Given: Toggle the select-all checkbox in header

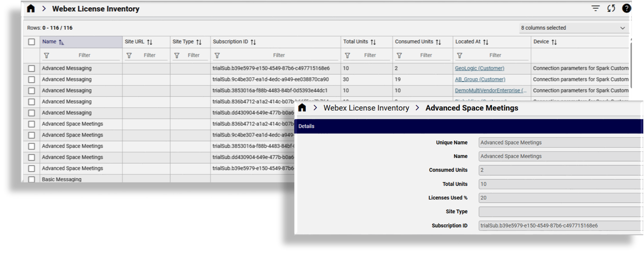Looking at the screenshot, I should coord(32,42).
